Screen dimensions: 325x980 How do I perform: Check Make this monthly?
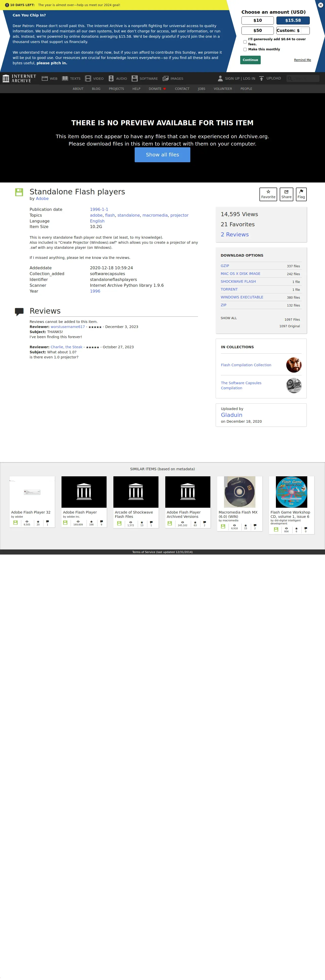[x=245, y=49]
